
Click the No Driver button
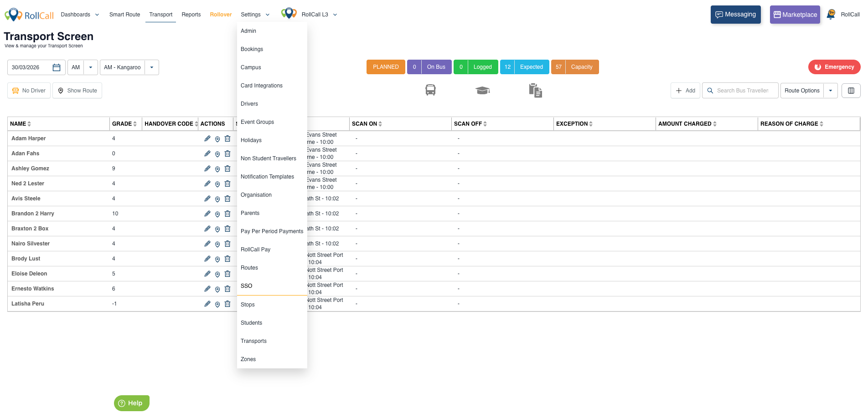click(29, 91)
